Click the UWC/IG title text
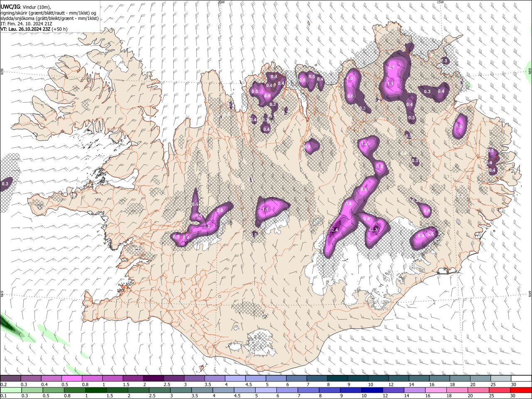The image size is (532, 399). coord(10,7)
